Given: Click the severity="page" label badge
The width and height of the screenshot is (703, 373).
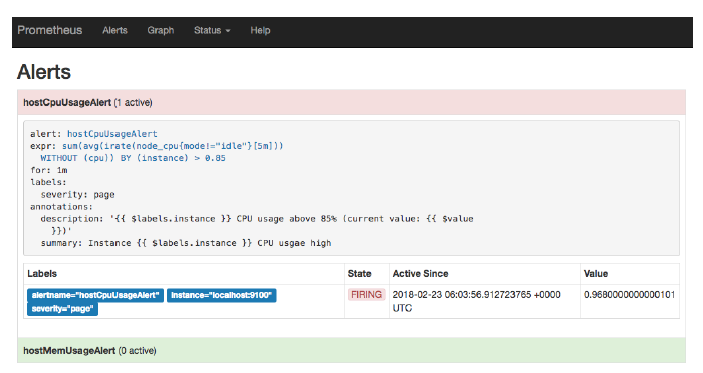Looking at the screenshot, I should (62, 309).
